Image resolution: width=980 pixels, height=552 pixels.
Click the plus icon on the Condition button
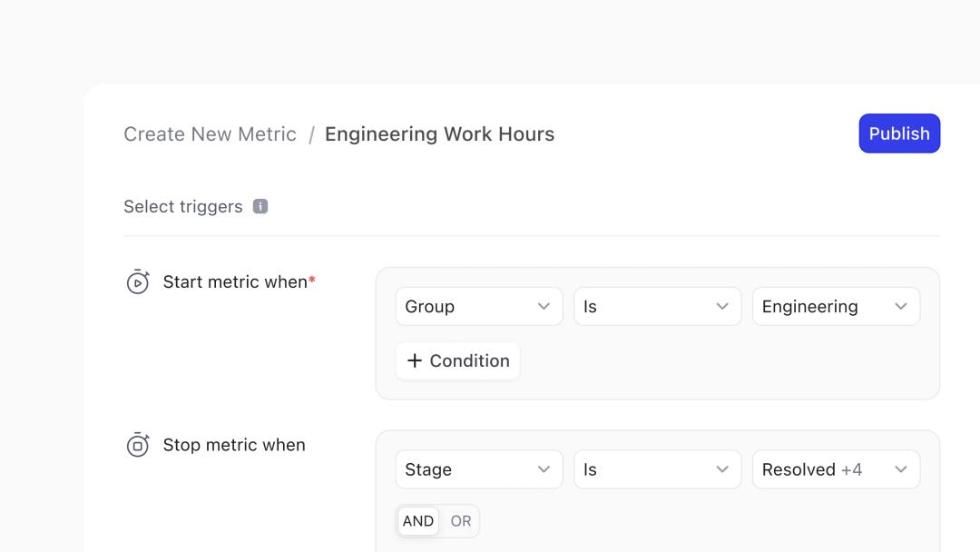tap(415, 360)
